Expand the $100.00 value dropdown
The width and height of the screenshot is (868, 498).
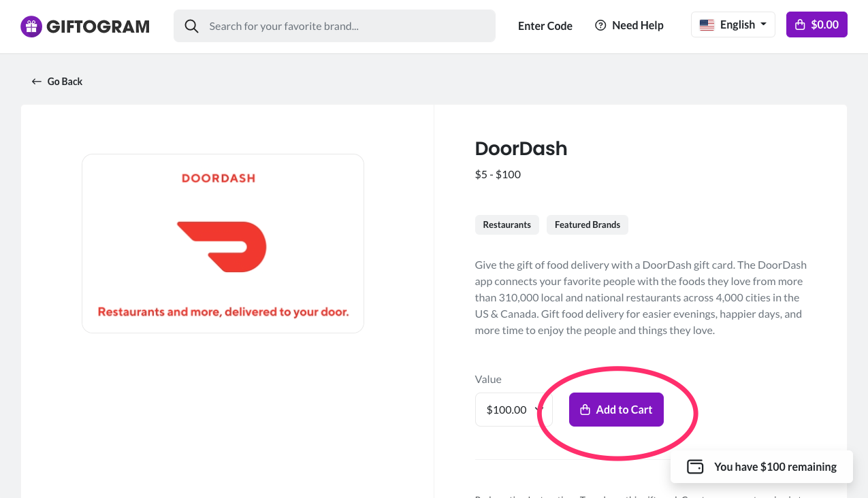pos(513,410)
